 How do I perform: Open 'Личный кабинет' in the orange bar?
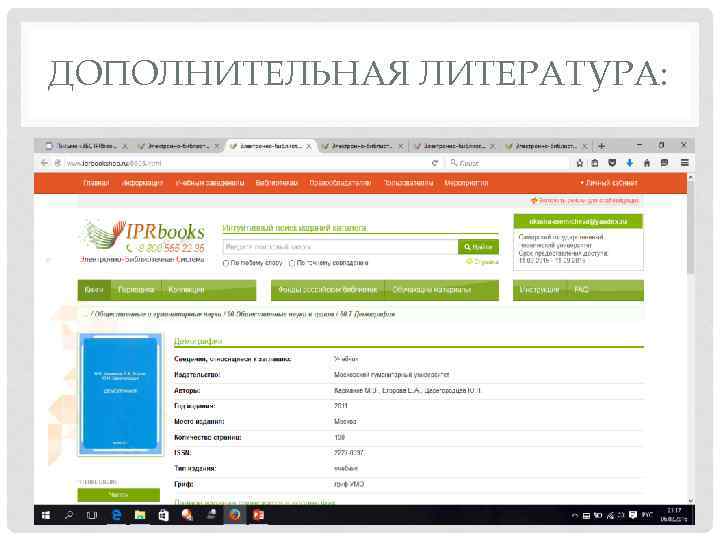pos(609,183)
